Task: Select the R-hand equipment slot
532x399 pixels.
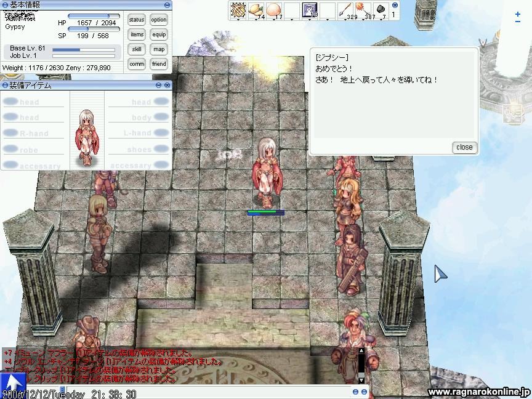Action: (x=34, y=133)
